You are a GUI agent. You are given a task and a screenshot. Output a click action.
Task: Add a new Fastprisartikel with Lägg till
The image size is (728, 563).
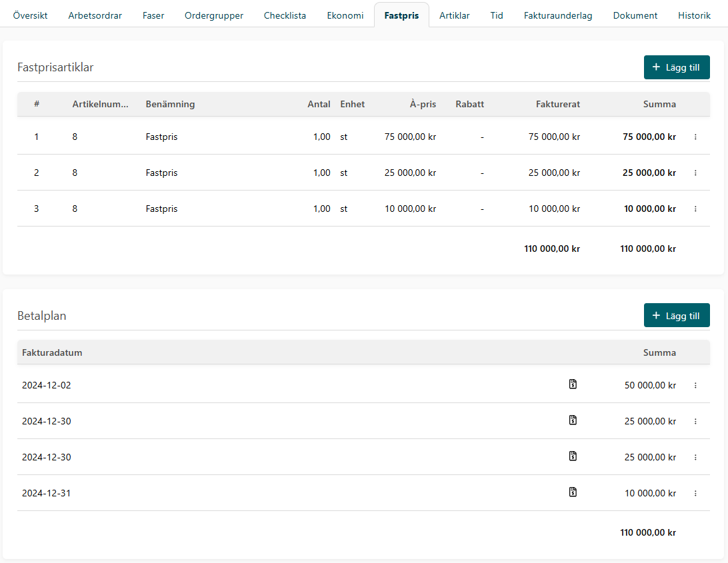click(677, 67)
